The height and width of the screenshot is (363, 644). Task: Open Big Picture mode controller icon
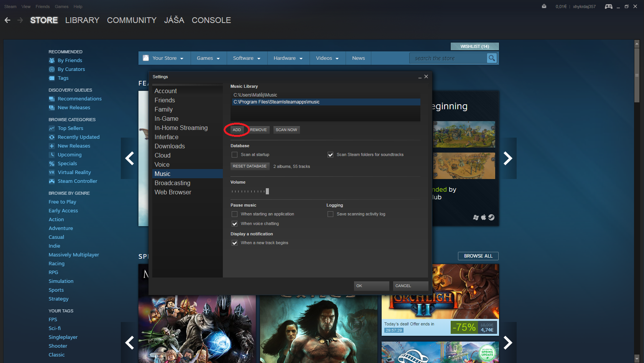[608, 7]
